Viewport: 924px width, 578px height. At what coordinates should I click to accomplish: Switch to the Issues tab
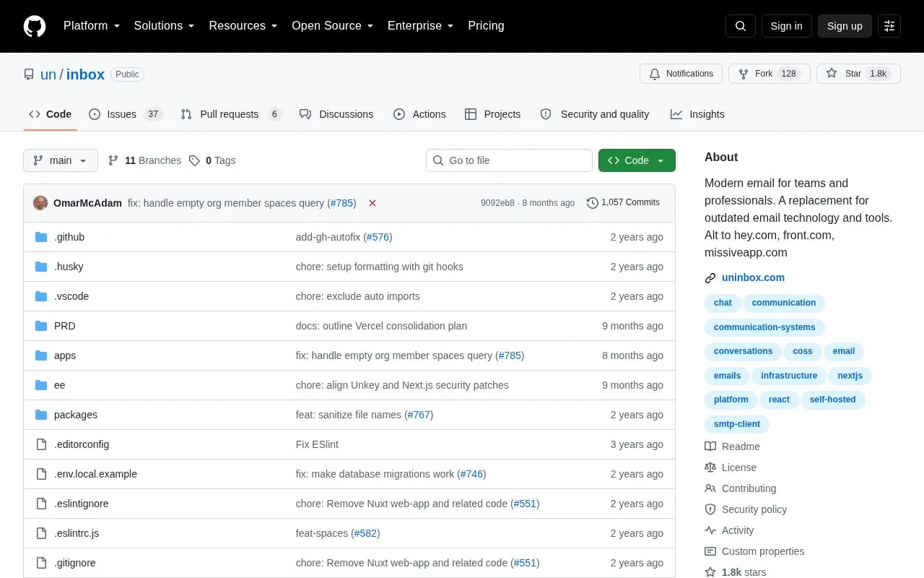[x=126, y=114]
